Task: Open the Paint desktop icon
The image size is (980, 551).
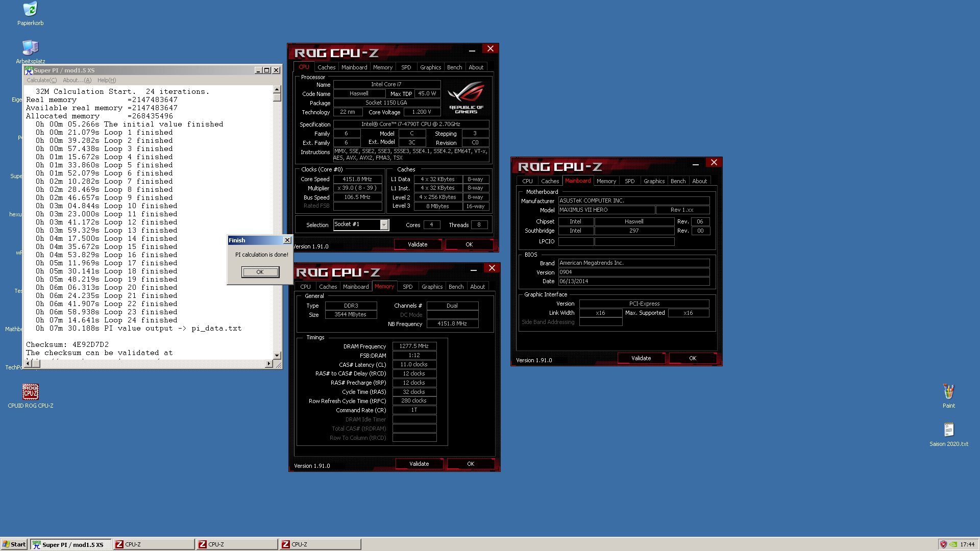Action: point(948,392)
